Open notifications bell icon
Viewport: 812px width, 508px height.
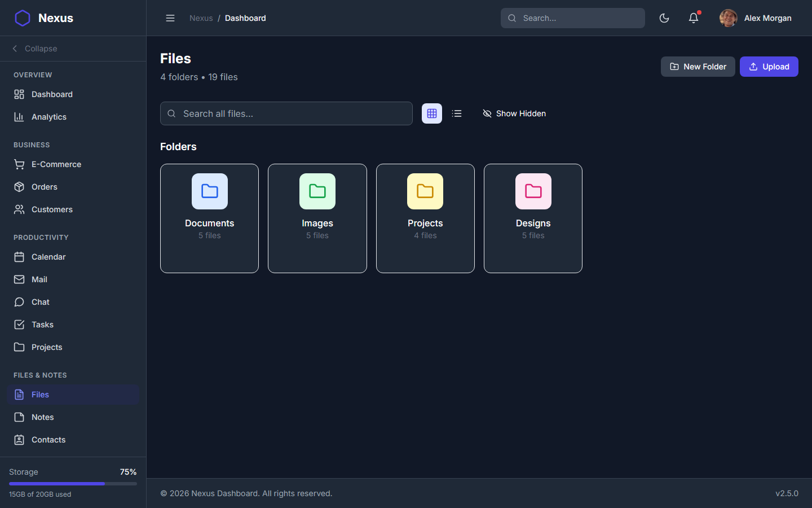694,18
